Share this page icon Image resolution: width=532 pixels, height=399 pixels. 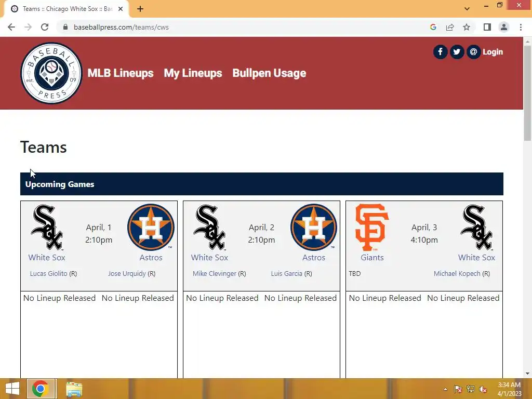(x=450, y=27)
